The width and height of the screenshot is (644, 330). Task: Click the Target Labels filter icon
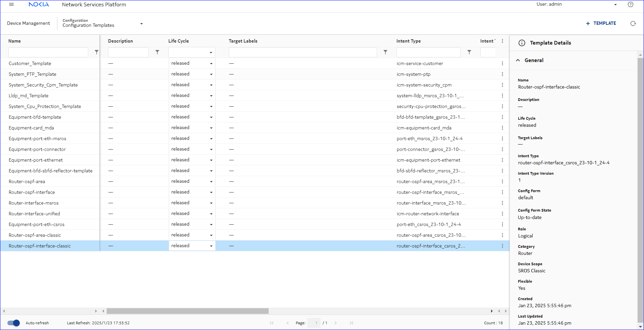coord(385,52)
